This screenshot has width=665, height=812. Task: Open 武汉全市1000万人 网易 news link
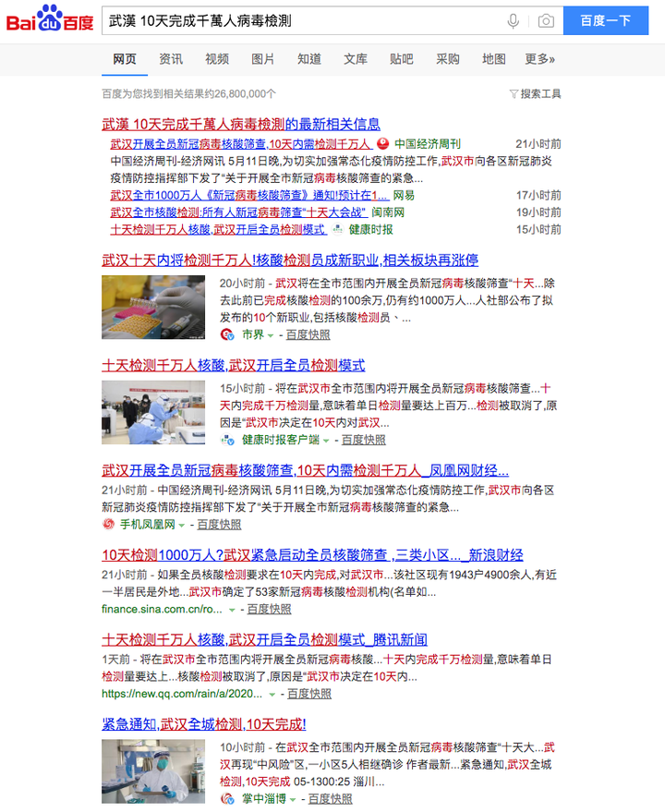tap(249, 195)
